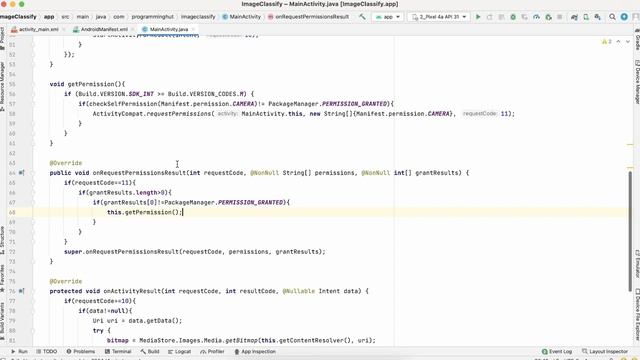Image resolution: width=640 pixels, height=360 pixels.
Task: Go to previous highlighted error arrow
Action: point(618,42)
